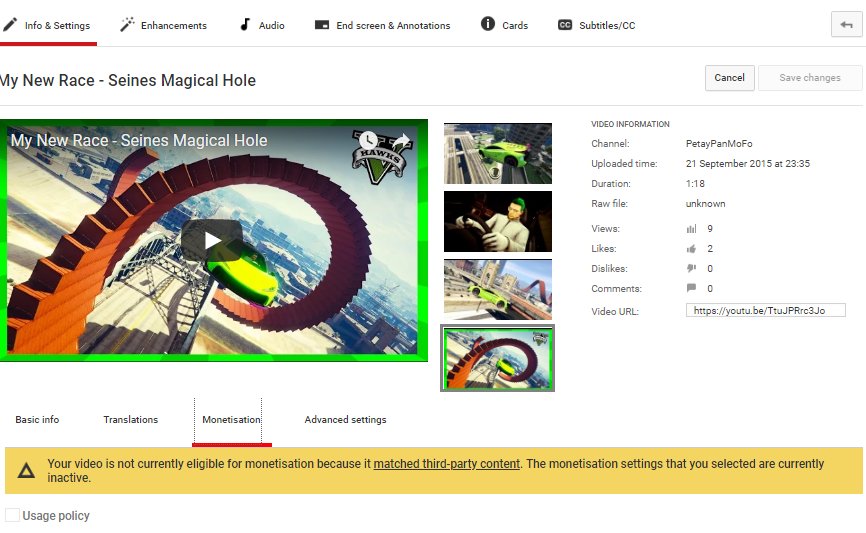This screenshot has width=866, height=533.
Task: Click the dislikes thumbs-down icon
Action: tap(691, 268)
